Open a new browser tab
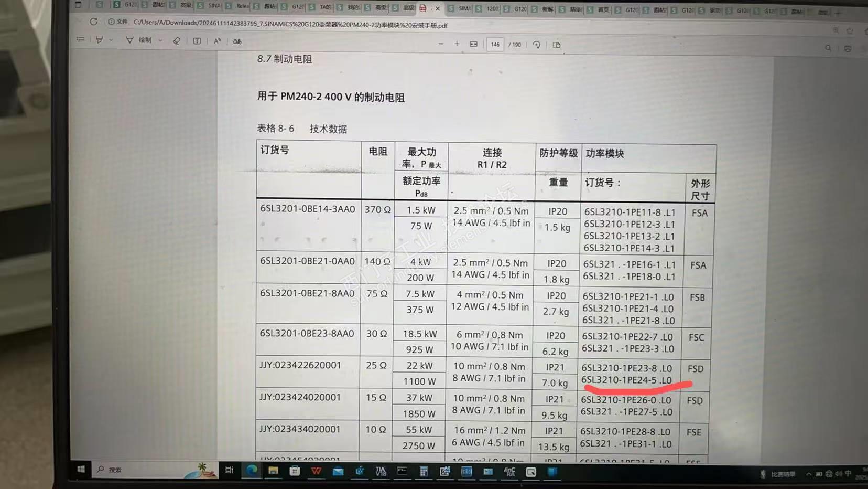 click(x=838, y=13)
